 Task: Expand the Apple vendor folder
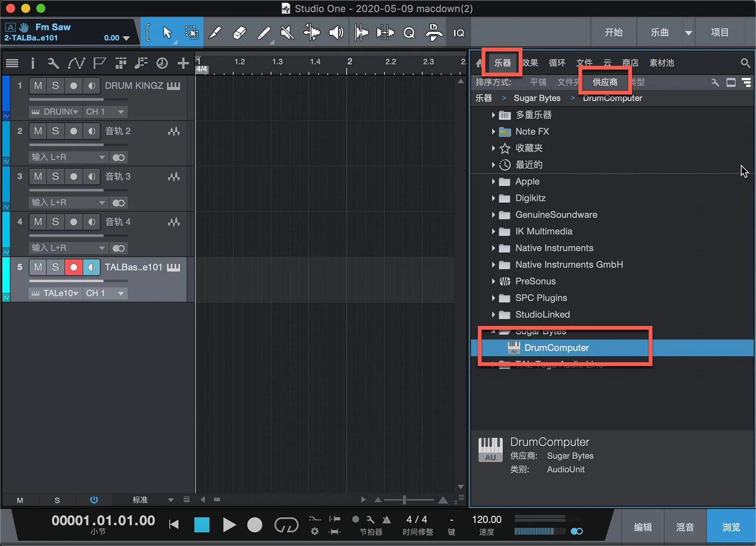point(493,182)
